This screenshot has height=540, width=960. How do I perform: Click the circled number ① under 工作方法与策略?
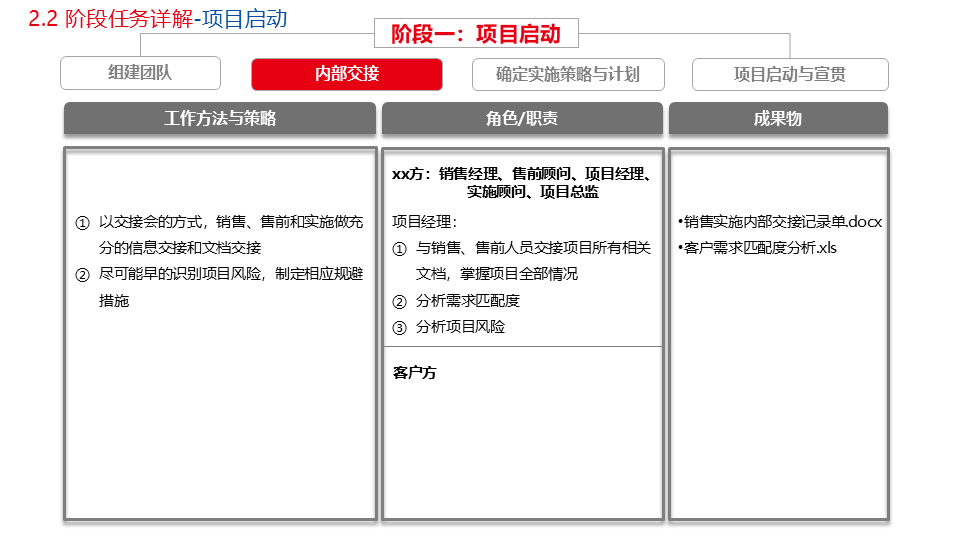(83, 223)
